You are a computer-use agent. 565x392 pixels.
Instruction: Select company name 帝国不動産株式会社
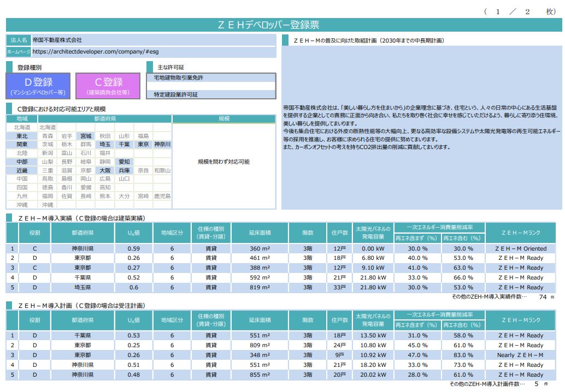click(x=57, y=40)
